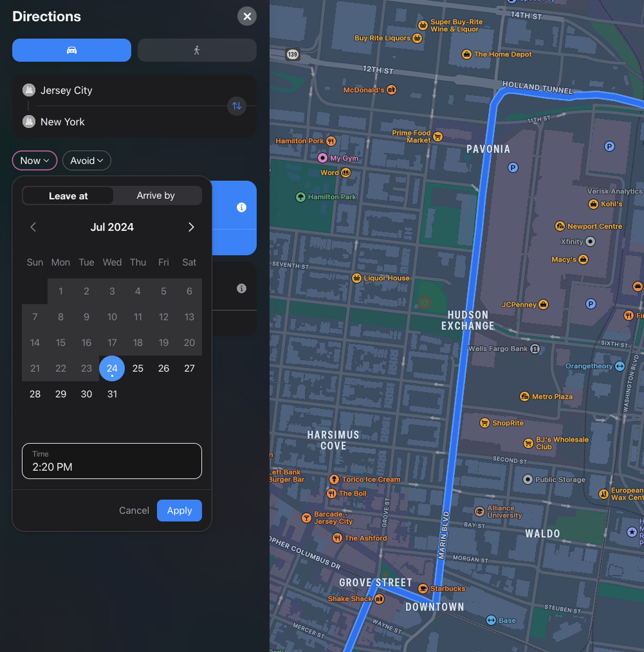This screenshot has height=652, width=644.
Task: Select The Ashford restaurant pin
Action: click(x=337, y=538)
